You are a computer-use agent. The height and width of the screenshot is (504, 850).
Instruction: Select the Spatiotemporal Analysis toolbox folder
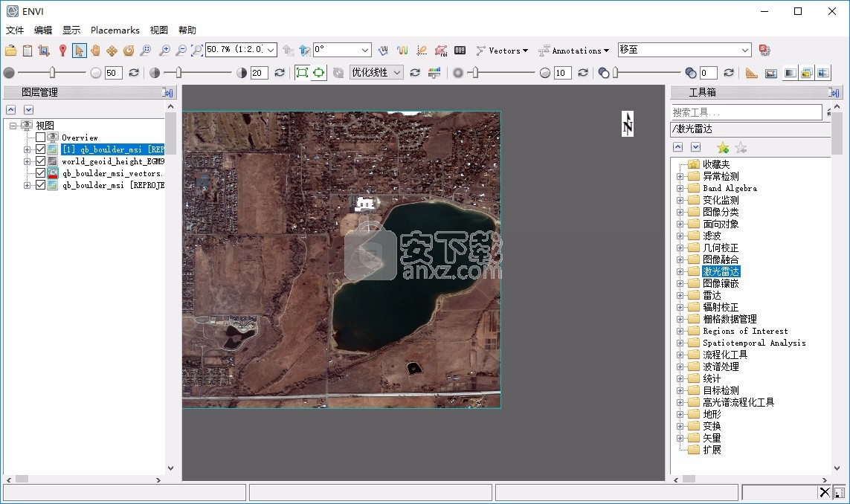[x=754, y=343]
